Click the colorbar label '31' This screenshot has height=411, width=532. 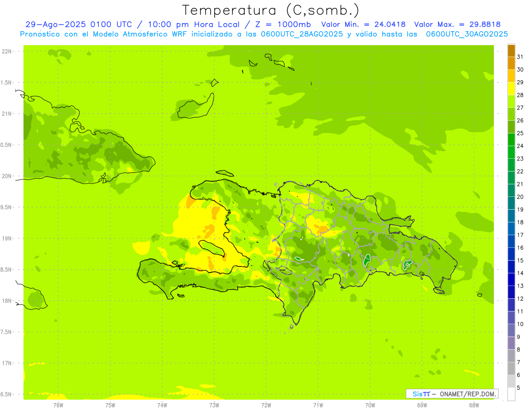(520, 57)
